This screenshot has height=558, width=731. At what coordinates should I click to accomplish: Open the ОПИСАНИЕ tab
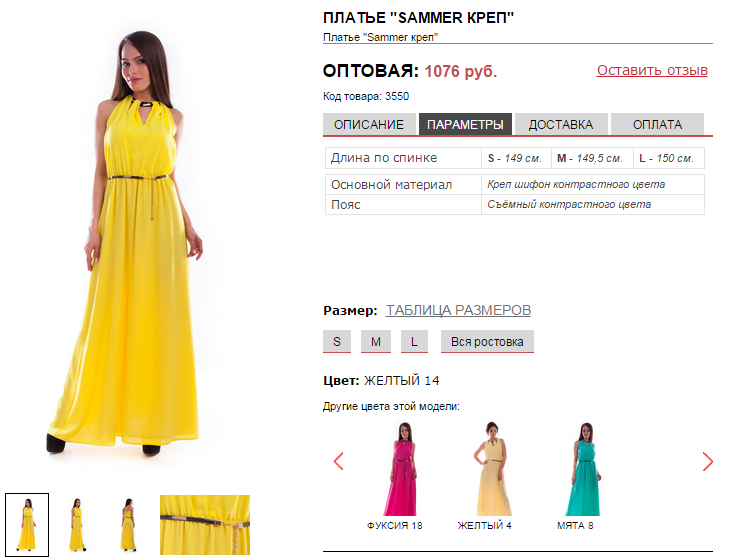[369, 124]
